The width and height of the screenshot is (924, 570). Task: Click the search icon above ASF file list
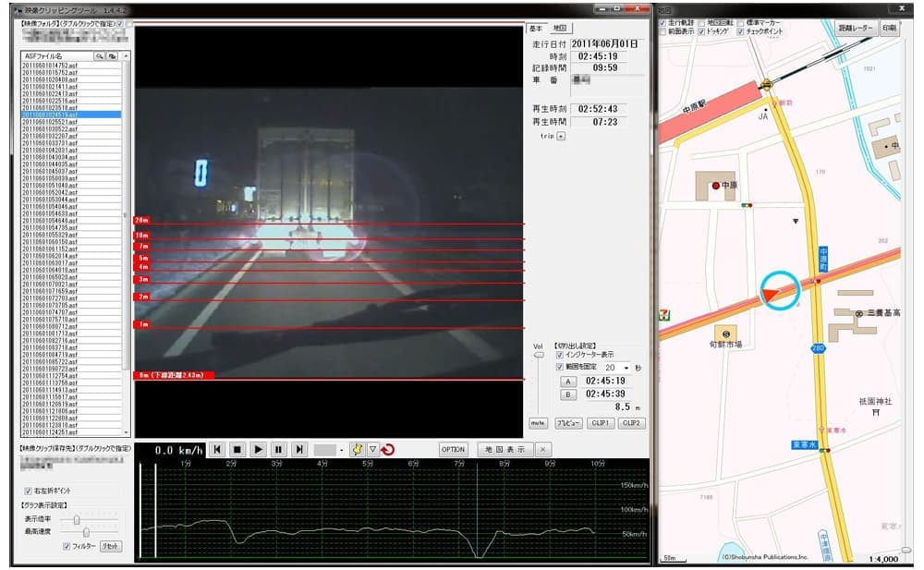[99, 55]
